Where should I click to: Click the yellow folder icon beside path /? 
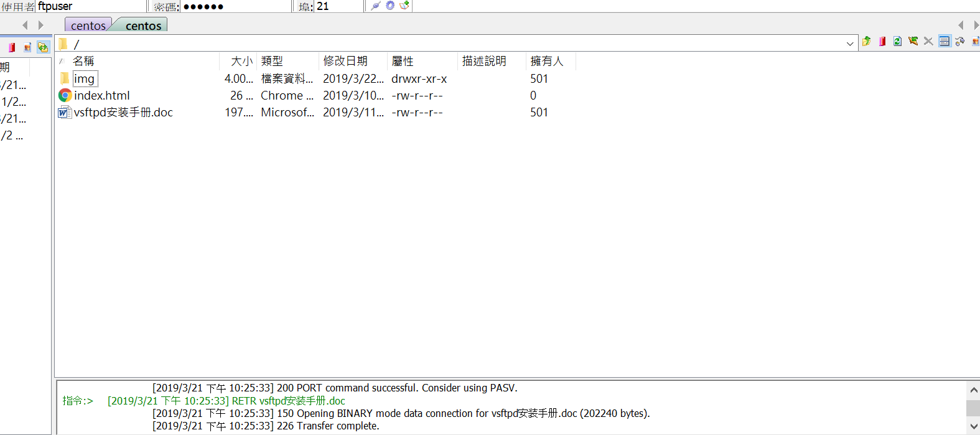63,44
